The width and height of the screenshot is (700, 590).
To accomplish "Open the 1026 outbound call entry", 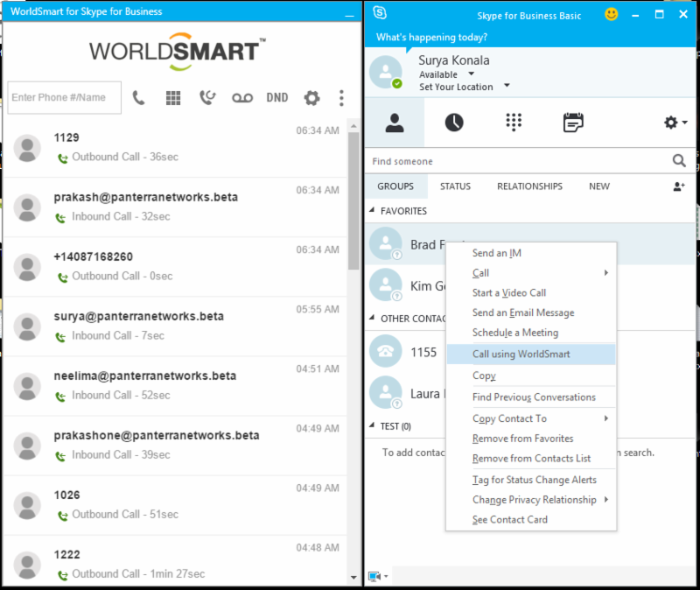I will [175, 505].
